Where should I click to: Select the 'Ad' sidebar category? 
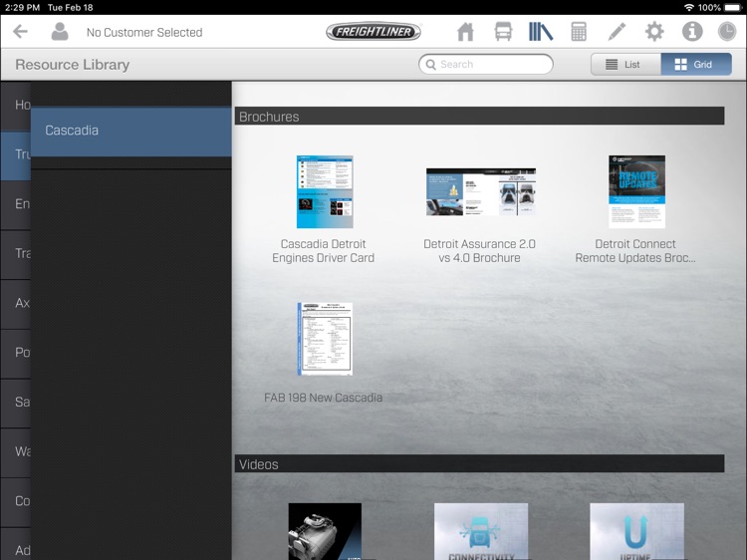point(16,544)
